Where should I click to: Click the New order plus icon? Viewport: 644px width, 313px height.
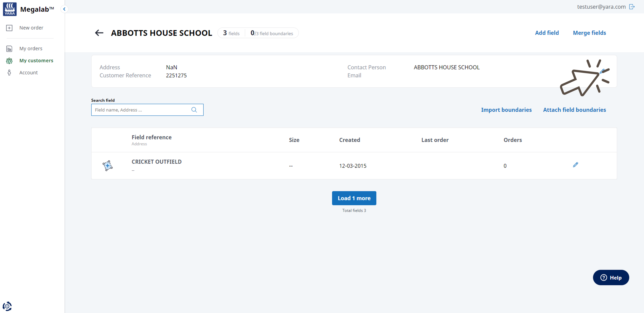9,28
